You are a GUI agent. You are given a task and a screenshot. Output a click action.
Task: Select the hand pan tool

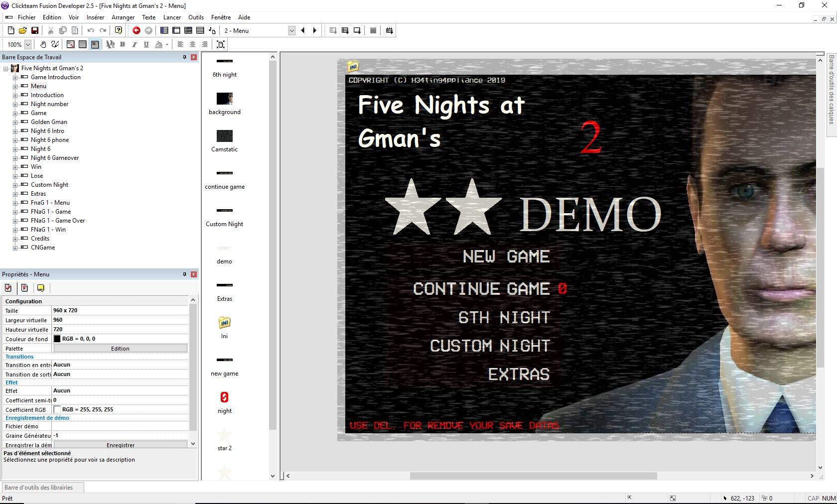[x=43, y=44]
